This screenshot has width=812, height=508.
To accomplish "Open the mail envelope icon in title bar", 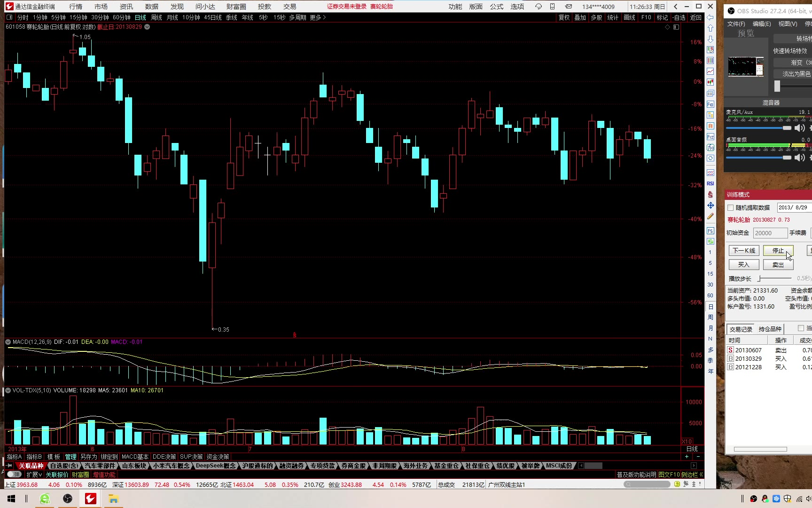I will click(569, 7).
